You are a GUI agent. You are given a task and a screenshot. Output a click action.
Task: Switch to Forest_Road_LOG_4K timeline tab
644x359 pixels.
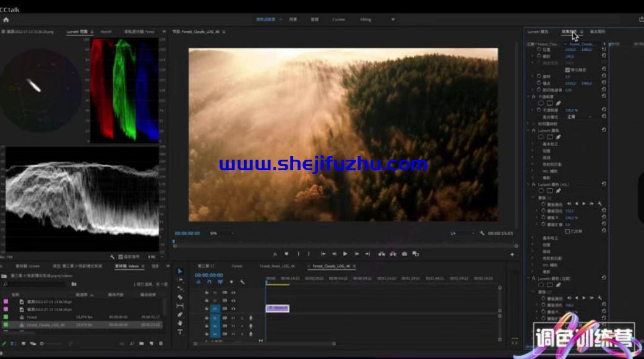tap(277, 266)
